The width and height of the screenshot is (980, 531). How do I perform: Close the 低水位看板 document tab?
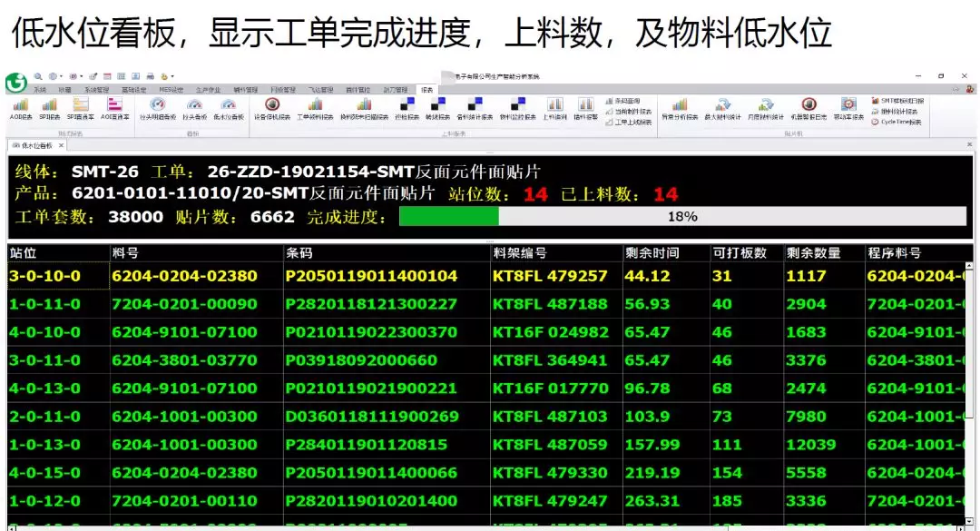point(62,145)
